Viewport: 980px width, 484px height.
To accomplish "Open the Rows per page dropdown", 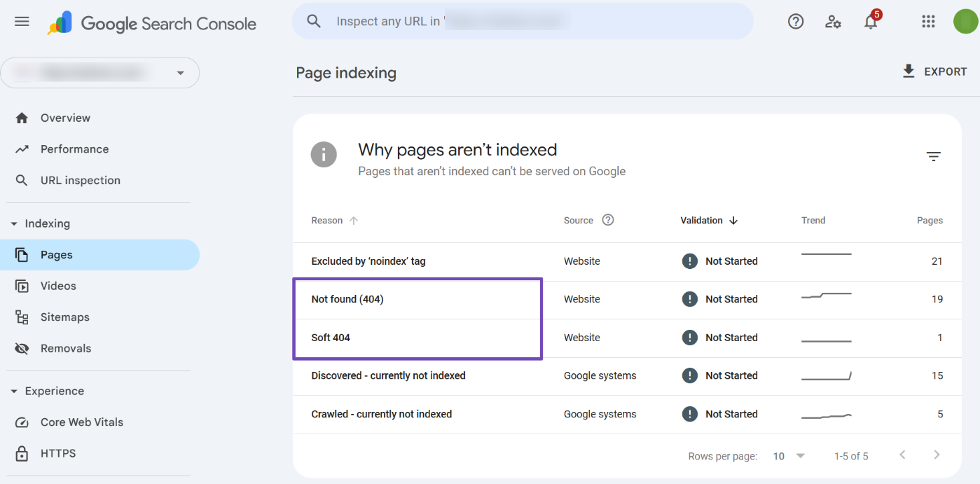I will click(x=787, y=456).
